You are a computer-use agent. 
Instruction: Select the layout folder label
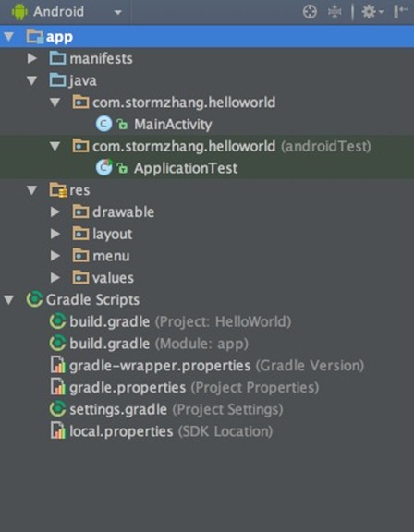click(113, 235)
